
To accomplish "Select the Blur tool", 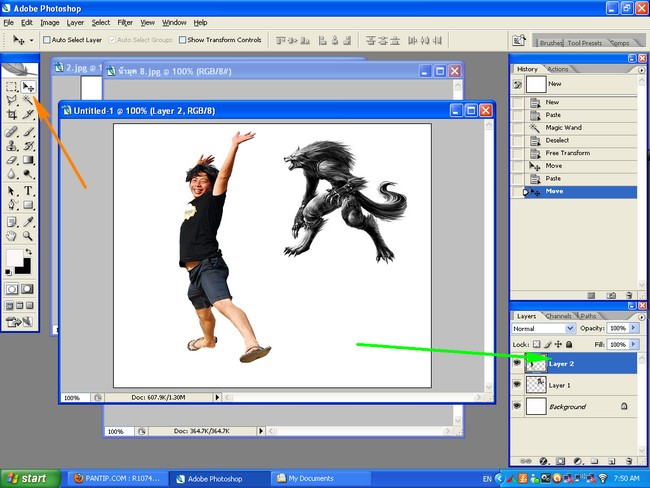I will pyautogui.click(x=11, y=174).
